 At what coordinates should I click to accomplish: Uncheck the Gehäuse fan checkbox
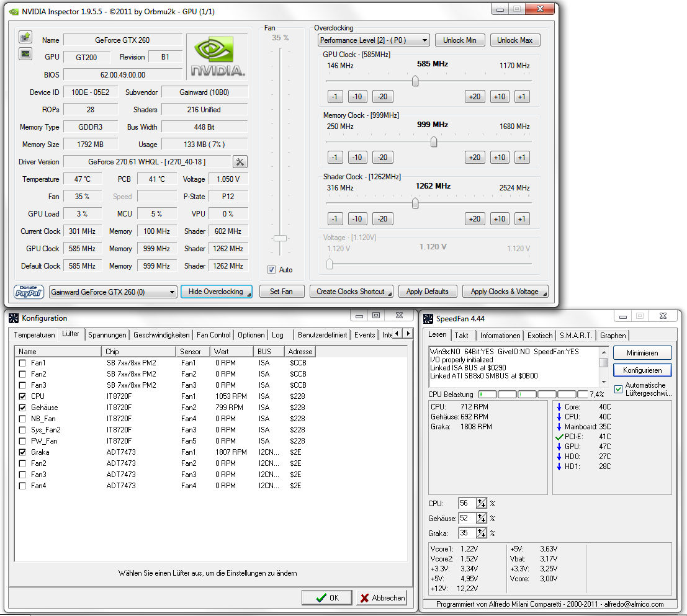(x=22, y=408)
